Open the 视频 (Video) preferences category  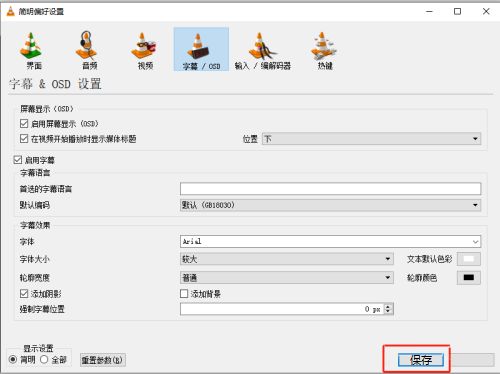coord(145,50)
